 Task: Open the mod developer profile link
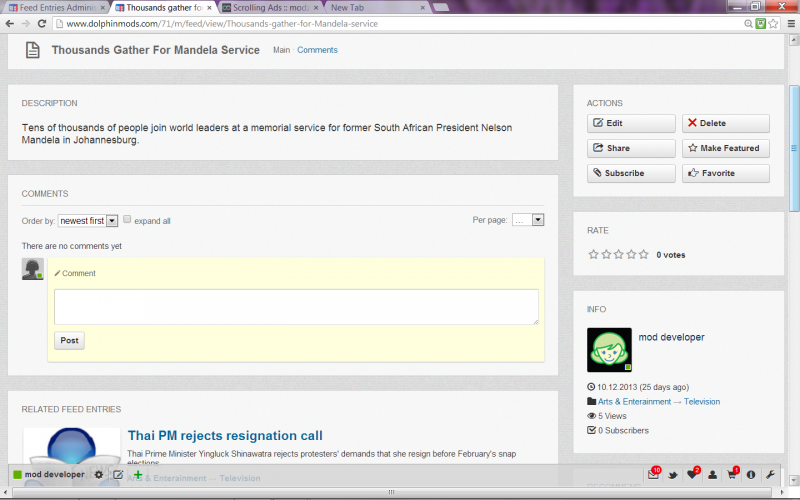coord(671,337)
